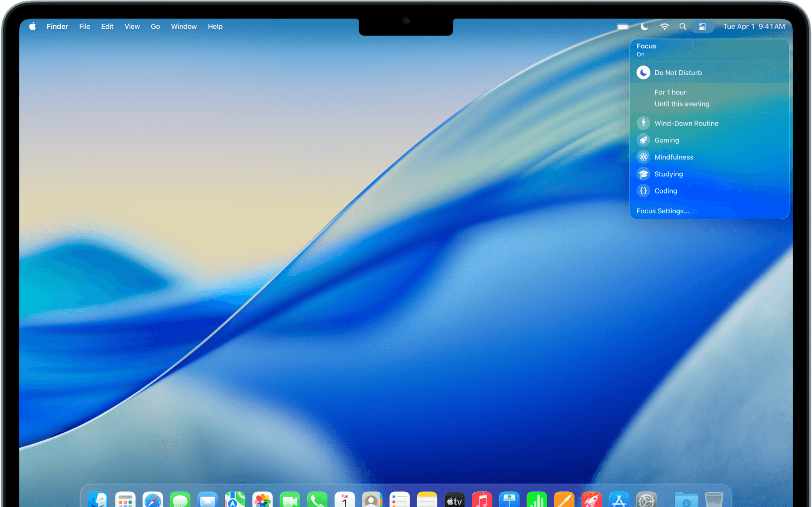Open the Trash in the Dock
The image size is (812, 507).
tap(714, 500)
